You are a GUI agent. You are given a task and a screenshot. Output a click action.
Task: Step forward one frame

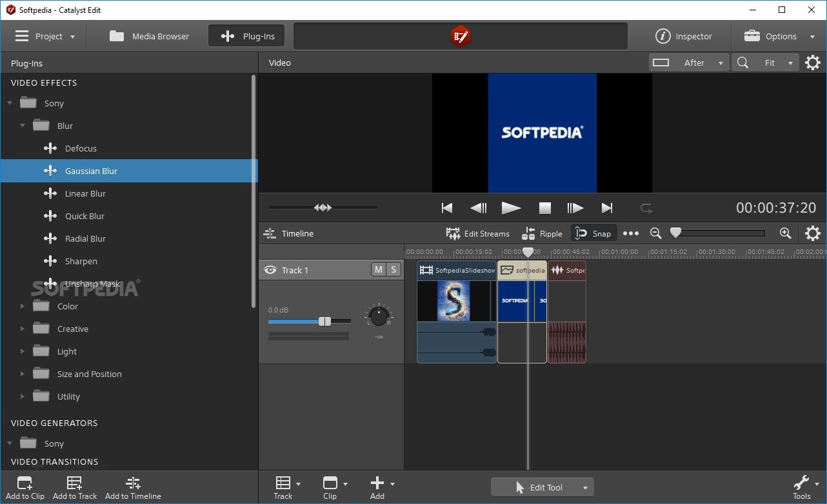coord(575,208)
